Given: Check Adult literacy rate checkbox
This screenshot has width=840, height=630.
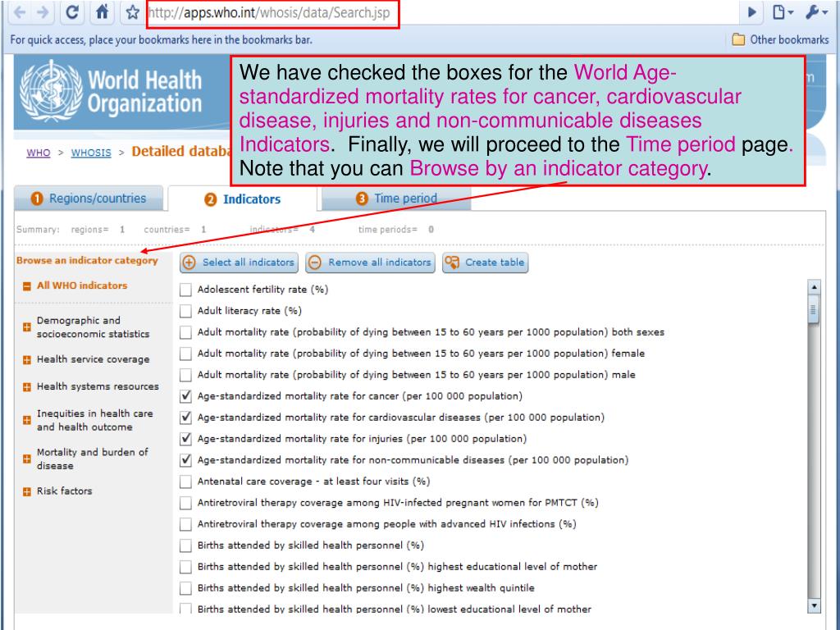Looking at the screenshot, I should (x=185, y=311).
